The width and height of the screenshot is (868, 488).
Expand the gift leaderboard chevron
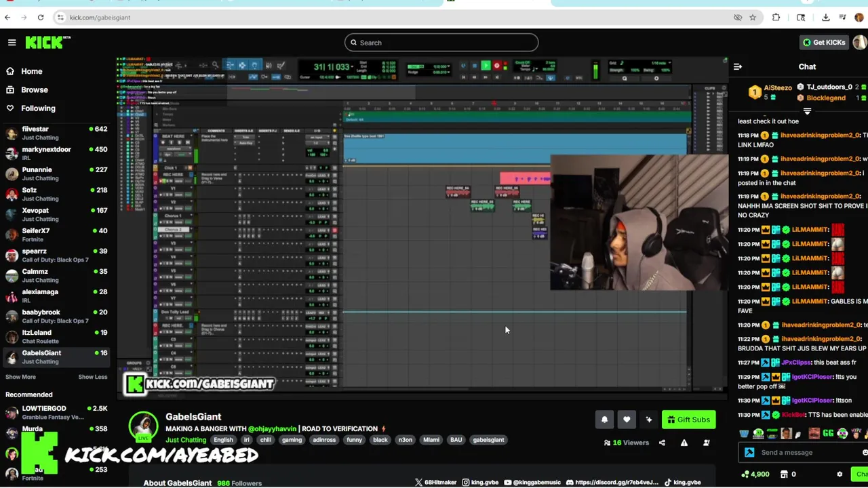point(807,111)
